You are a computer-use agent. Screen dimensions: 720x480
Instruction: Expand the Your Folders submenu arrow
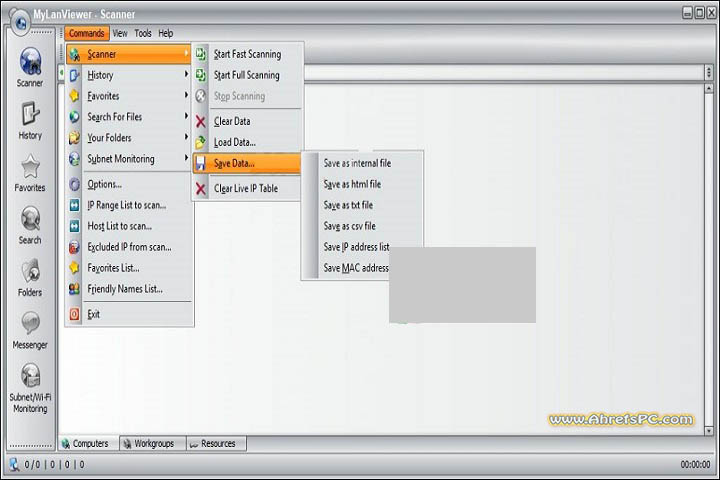pos(186,137)
